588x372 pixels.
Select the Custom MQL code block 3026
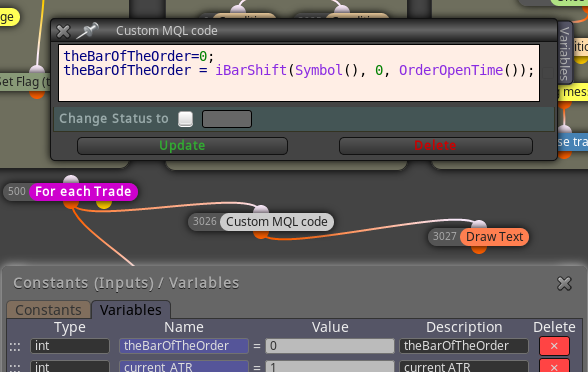(x=277, y=222)
